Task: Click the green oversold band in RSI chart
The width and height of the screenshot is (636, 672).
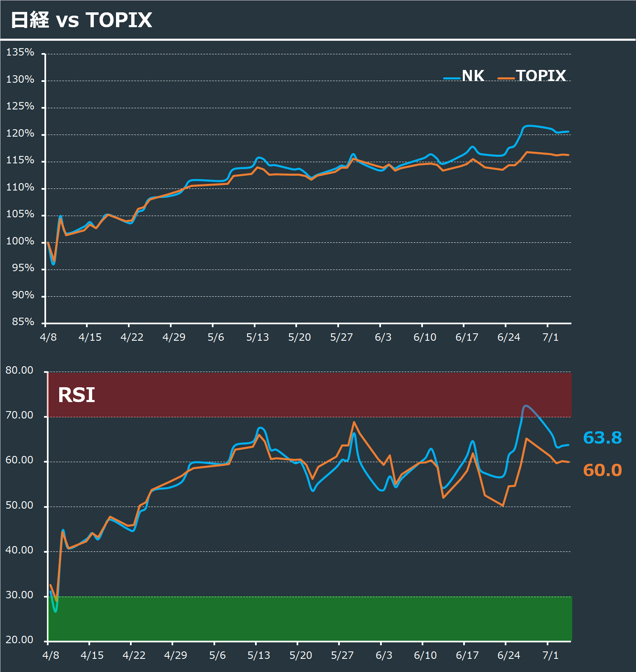Action: (310, 619)
